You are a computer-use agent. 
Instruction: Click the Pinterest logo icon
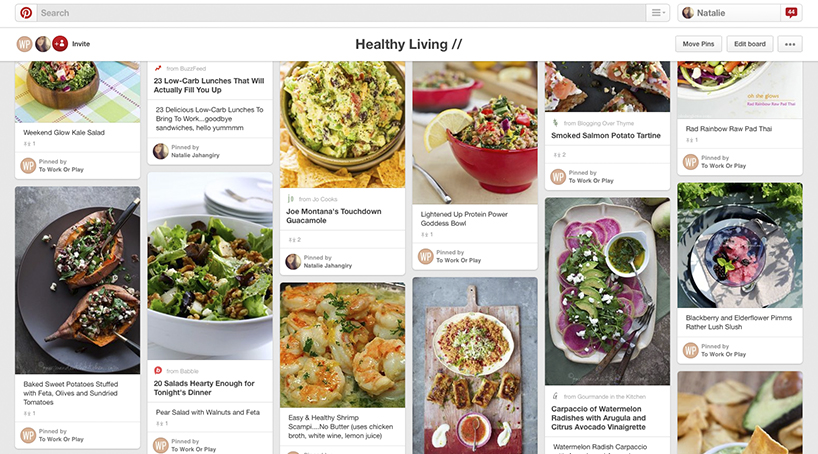26,13
